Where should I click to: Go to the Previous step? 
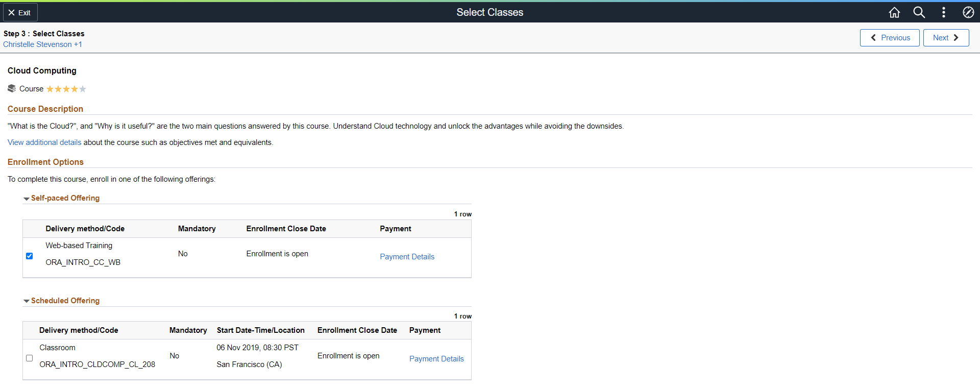click(890, 38)
